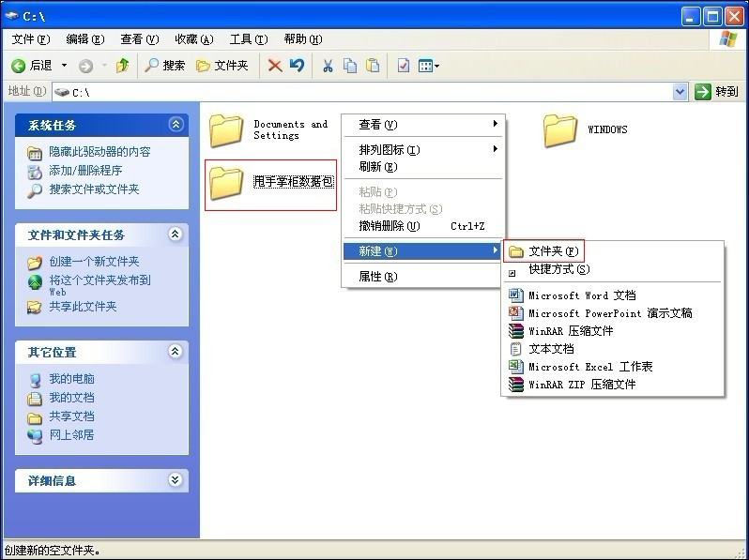Click 共享此文件夹 link
Image resolution: width=749 pixels, height=560 pixels.
[83, 307]
